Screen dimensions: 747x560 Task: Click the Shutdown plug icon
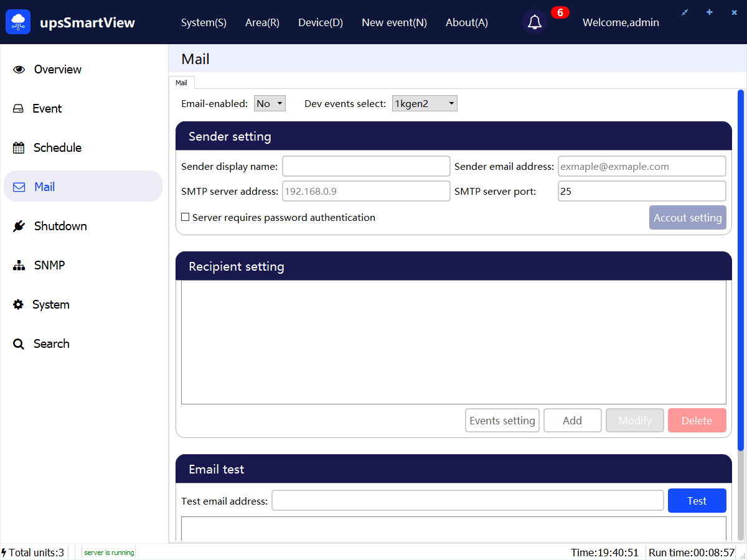point(19,226)
